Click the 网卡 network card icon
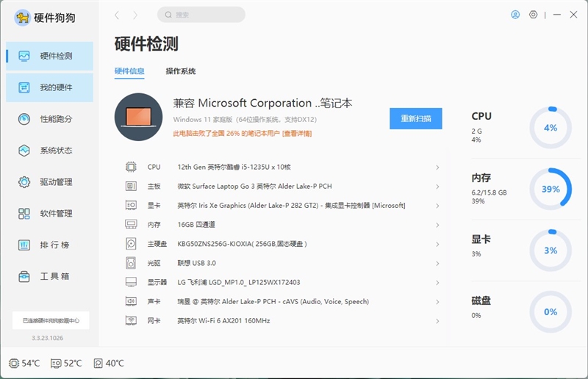Image resolution: width=588 pixels, height=379 pixels. 131,320
